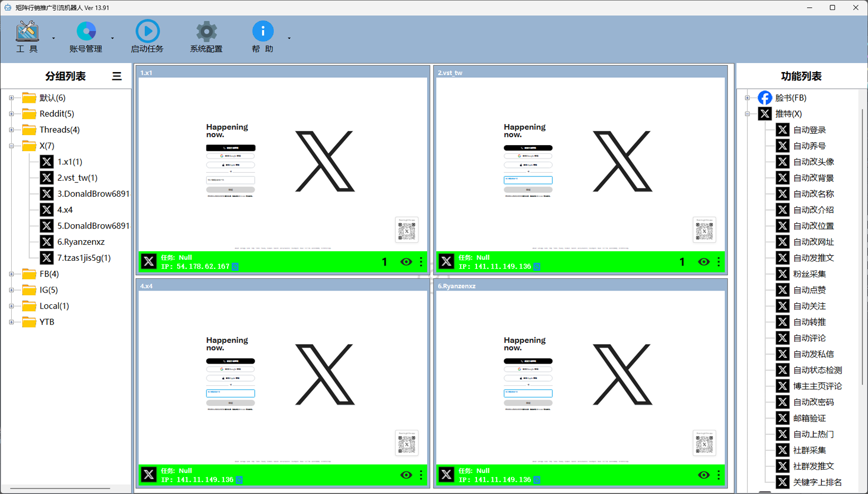Select account 1.x1(1) in tree
This screenshot has height=494, width=868.
click(70, 162)
